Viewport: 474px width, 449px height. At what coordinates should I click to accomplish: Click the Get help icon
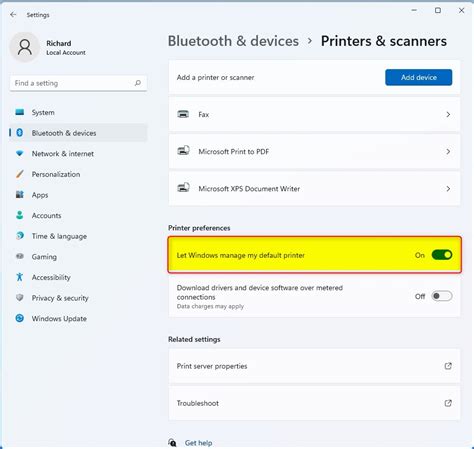tap(172, 443)
